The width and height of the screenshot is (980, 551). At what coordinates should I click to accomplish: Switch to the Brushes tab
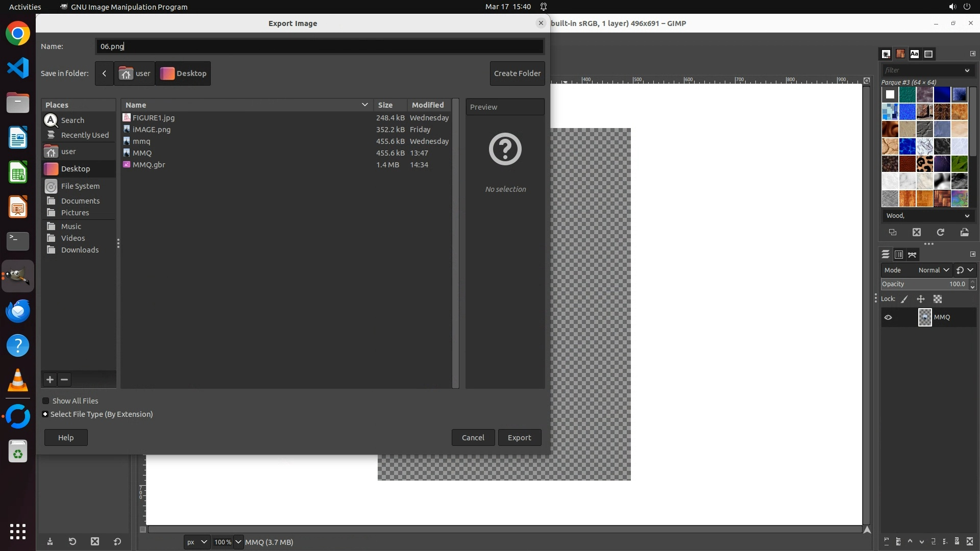(x=886, y=54)
